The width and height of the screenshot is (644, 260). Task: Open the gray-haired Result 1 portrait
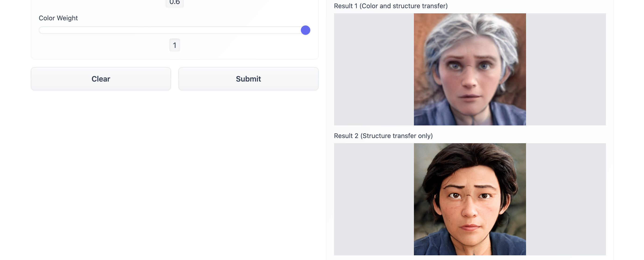470,69
